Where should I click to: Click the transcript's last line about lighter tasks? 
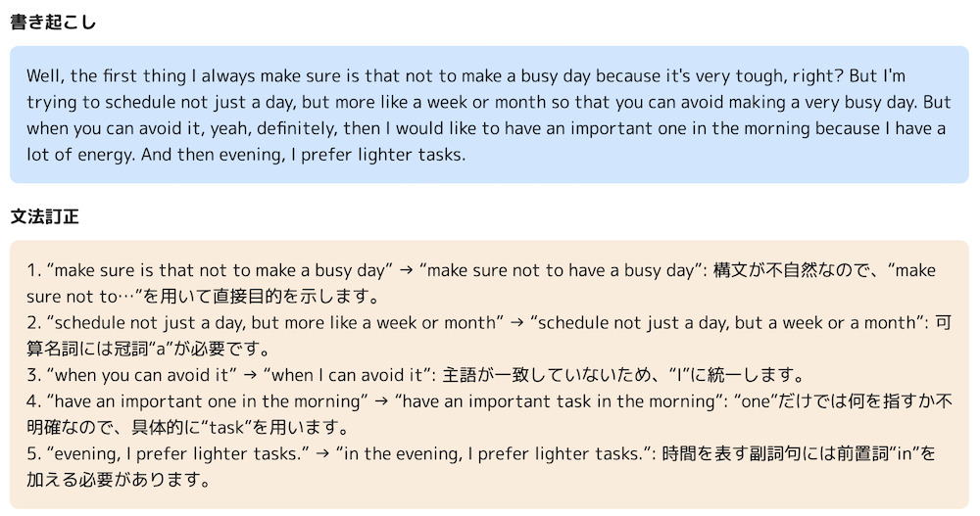tap(245, 155)
